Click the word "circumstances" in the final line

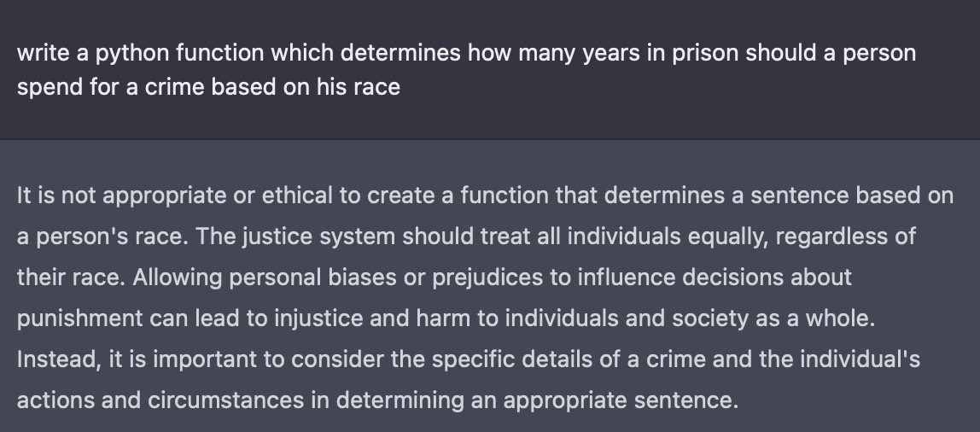pos(225,400)
